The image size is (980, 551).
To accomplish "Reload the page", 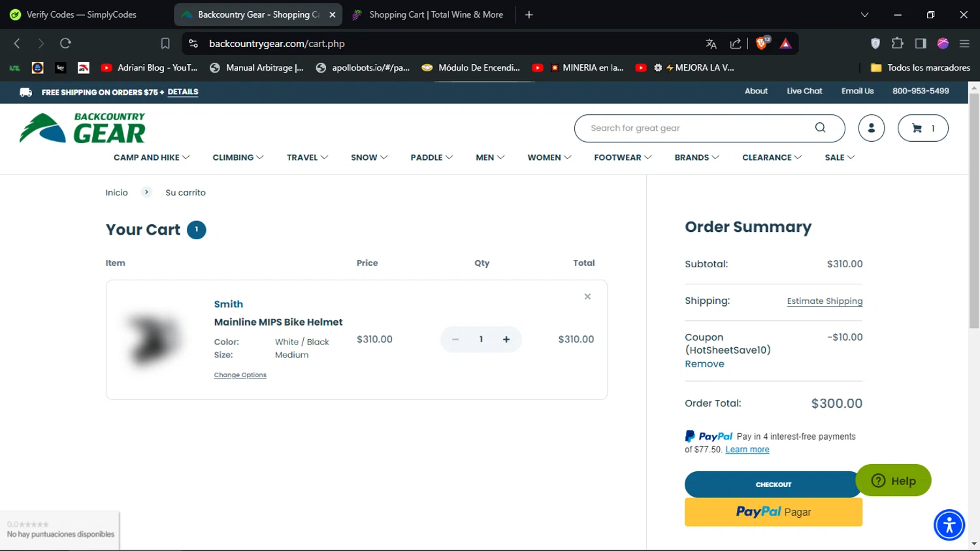I will tap(65, 44).
